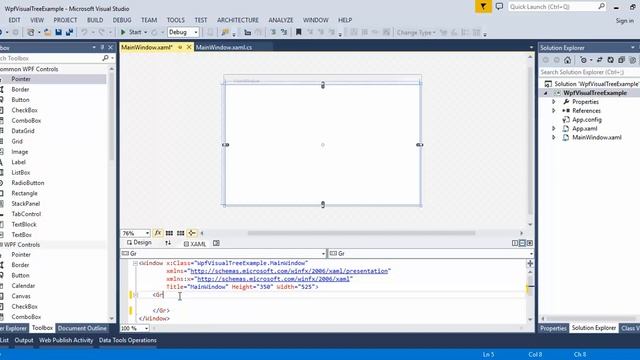
Task: Click the Find in Files icon
Action: (225, 32)
